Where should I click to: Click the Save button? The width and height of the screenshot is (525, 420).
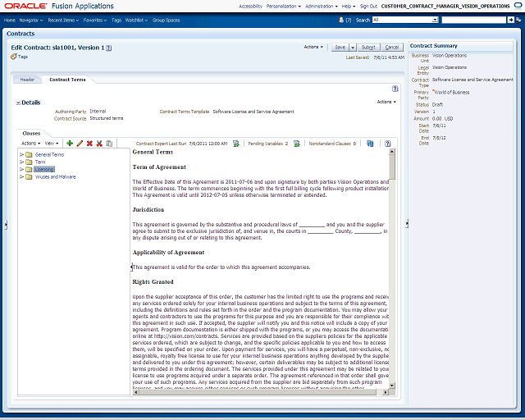(x=340, y=48)
